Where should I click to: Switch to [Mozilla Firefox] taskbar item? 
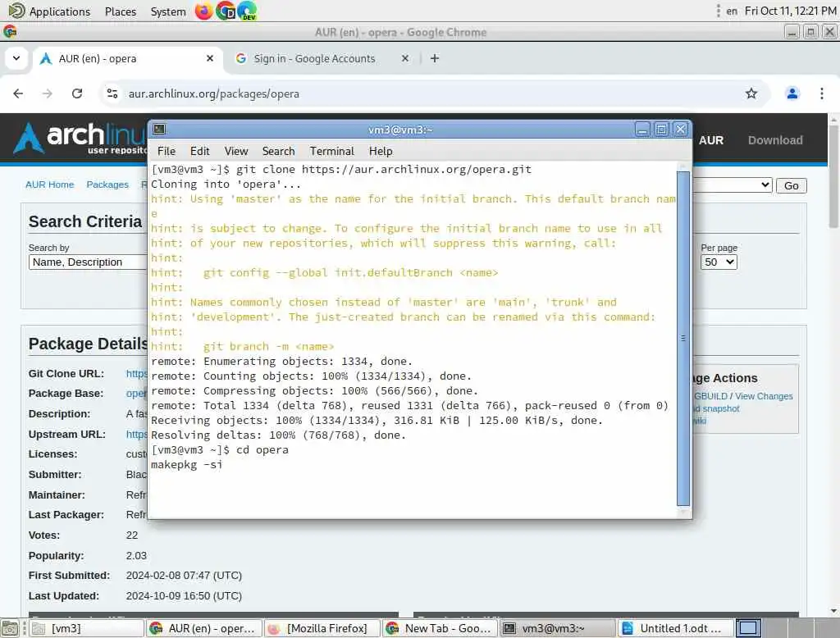click(322, 628)
